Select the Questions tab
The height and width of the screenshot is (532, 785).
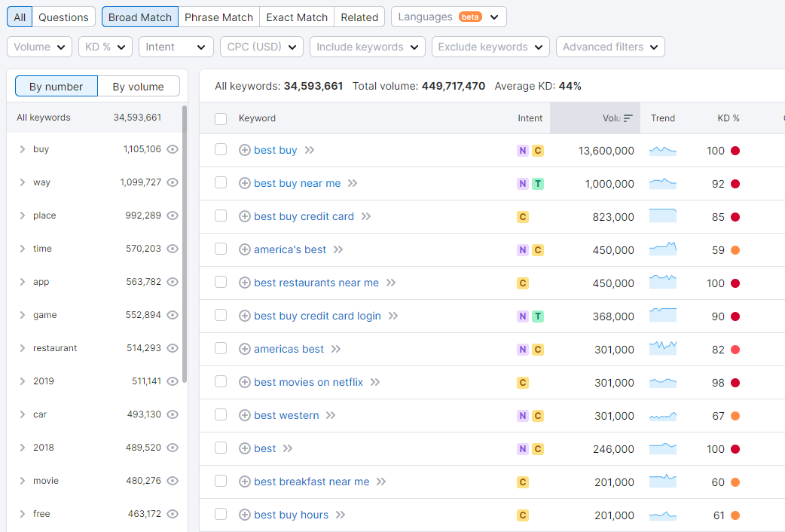(x=63, y=17)
